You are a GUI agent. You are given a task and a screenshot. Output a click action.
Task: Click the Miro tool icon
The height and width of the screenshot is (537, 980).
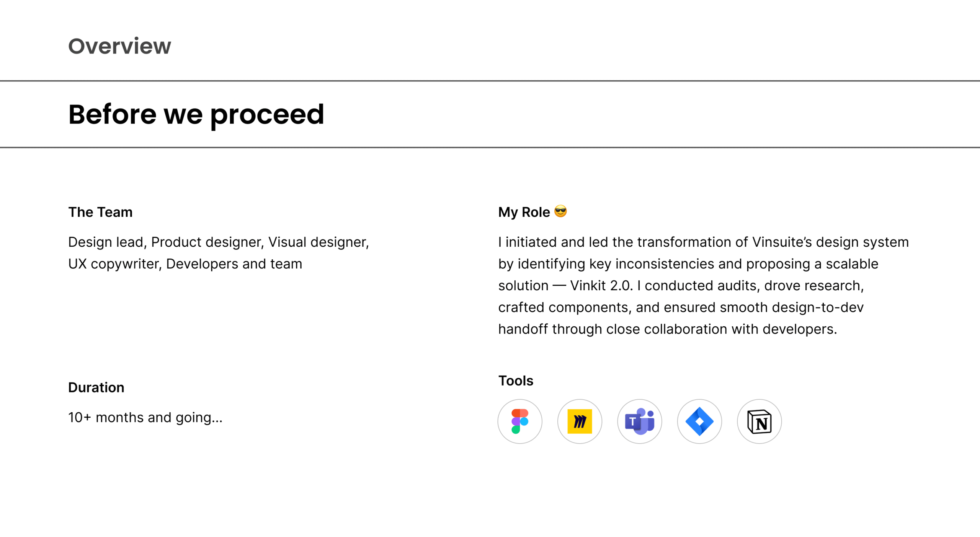[580, 421]
